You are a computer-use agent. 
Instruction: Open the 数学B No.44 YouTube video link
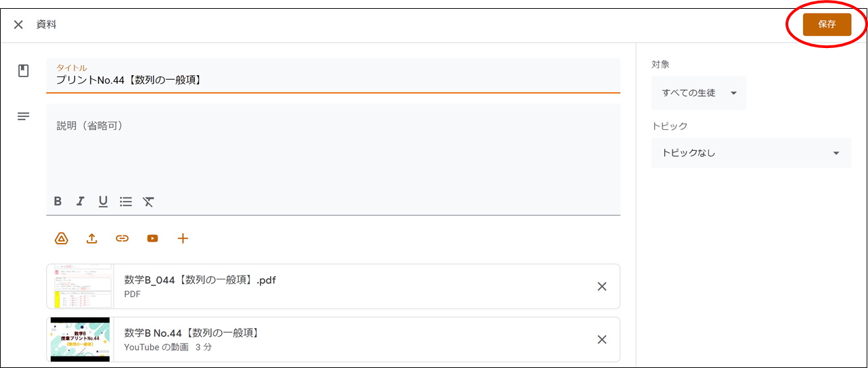pos(191,333)
